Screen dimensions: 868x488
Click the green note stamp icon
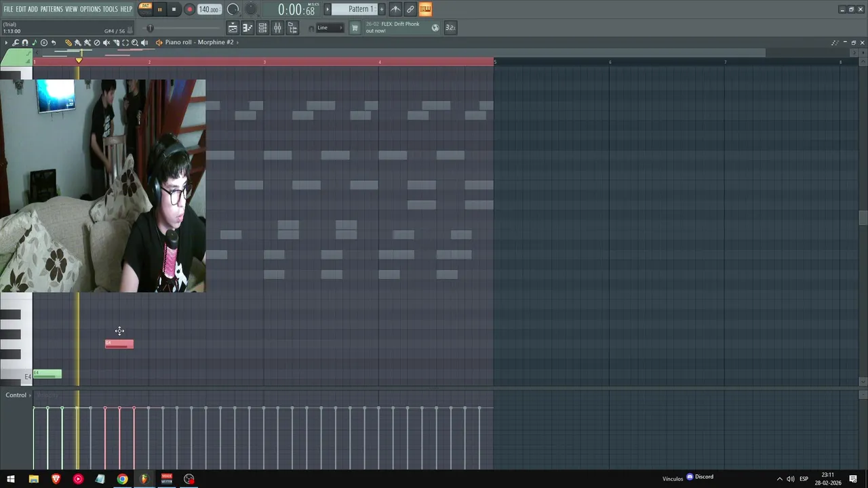click(35, 43)
